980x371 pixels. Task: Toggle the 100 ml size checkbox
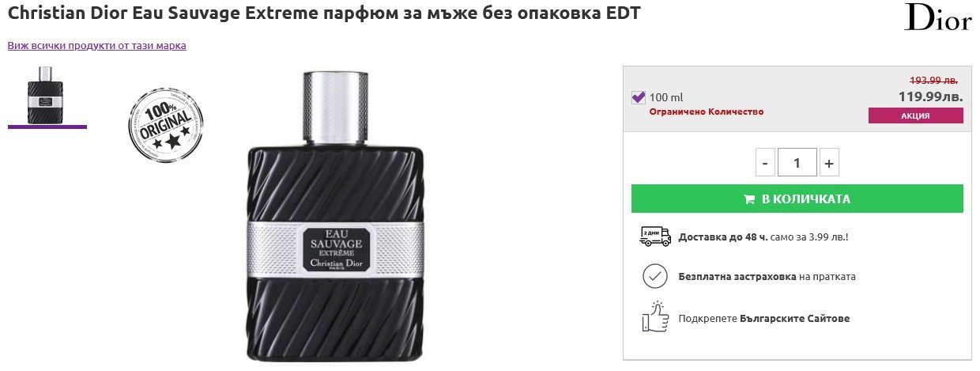[639, 97]
